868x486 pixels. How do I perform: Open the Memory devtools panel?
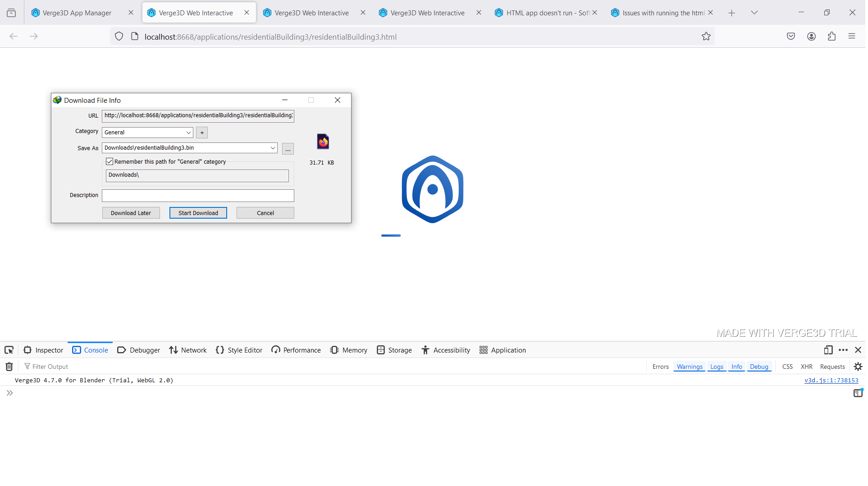click(348, 350)
